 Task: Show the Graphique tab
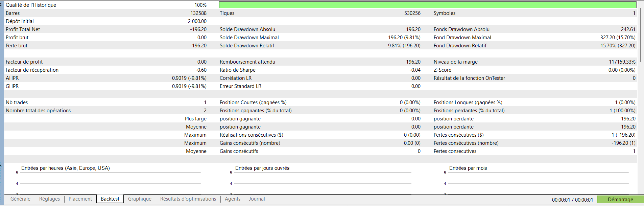(140, 199)
